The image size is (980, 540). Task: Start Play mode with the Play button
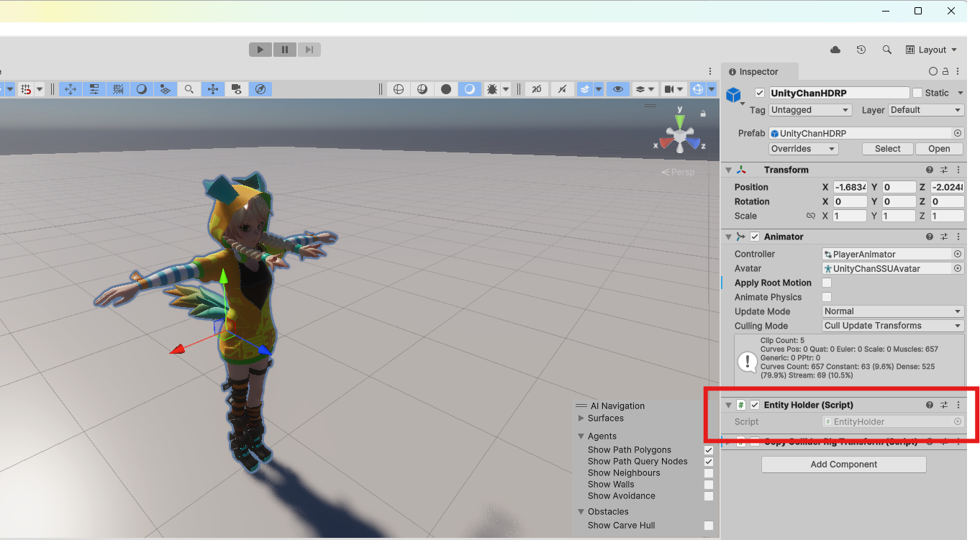[260, 50]
